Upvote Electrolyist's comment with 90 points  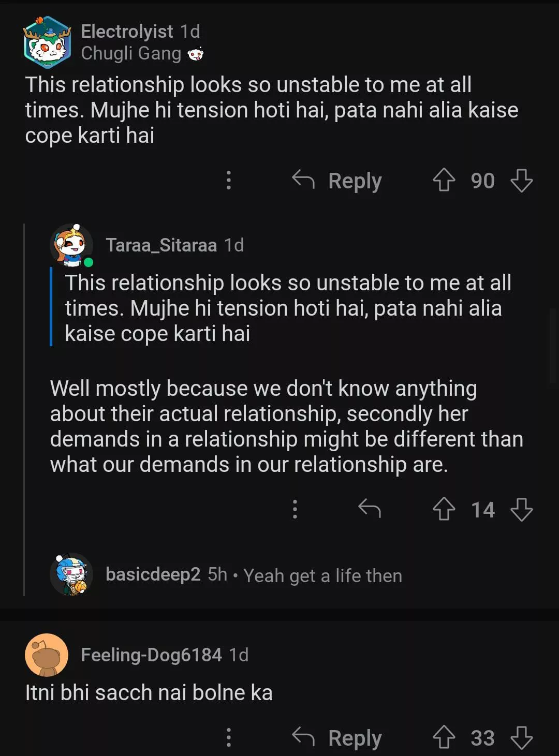click(x=444, y=181)
